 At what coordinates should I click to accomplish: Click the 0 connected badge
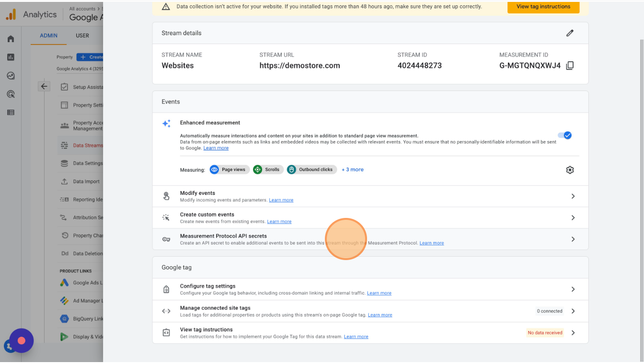click(x=550, y=311)
